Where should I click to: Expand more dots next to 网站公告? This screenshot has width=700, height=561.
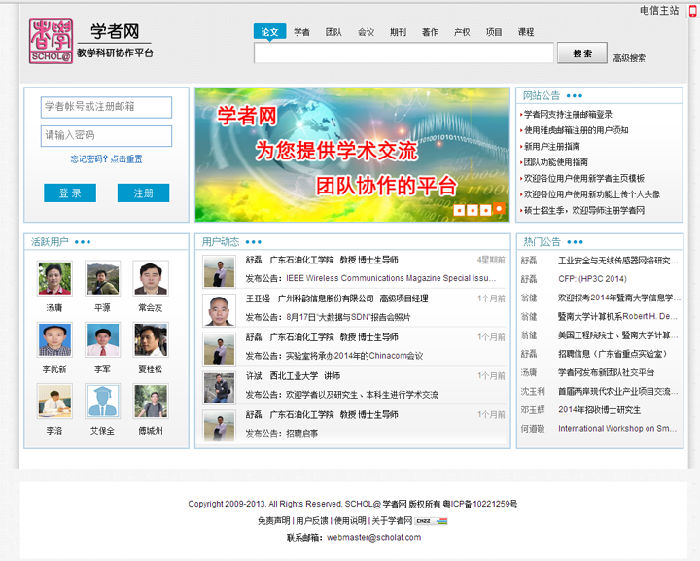574,96
